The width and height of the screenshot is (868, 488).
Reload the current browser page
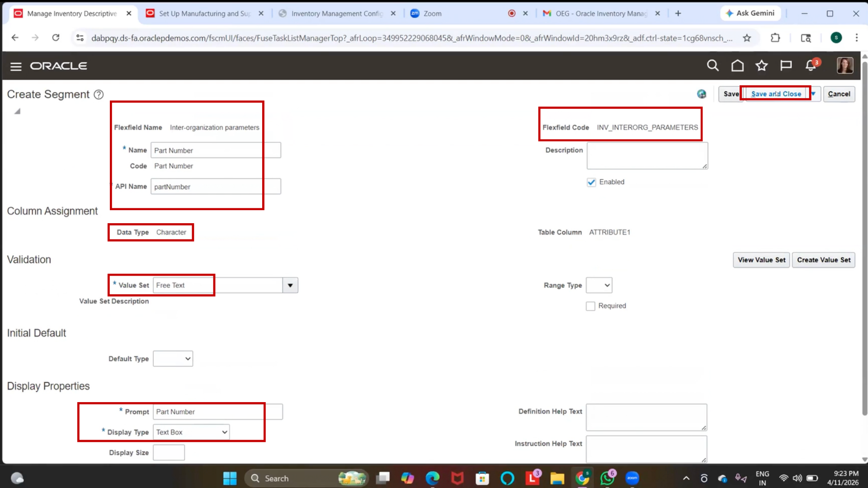(56, 38)
